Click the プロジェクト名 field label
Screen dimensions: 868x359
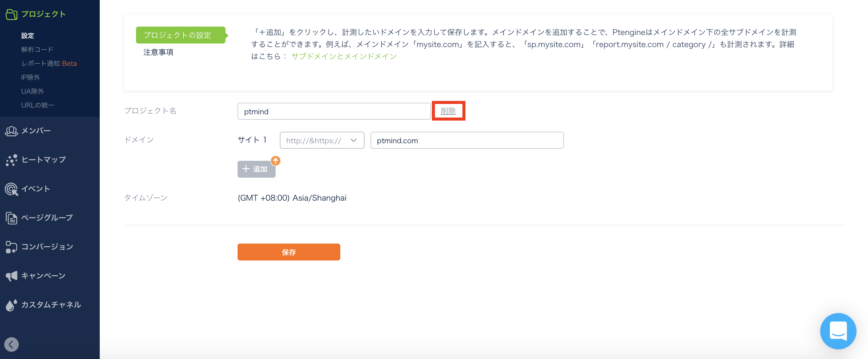click(150, 111)
